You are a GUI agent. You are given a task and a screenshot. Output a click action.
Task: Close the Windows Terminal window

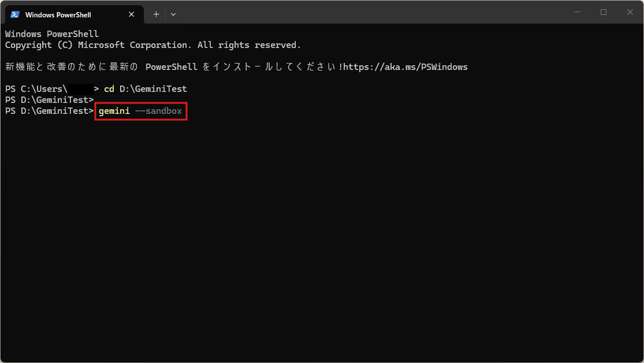click(x=630, y=12)
